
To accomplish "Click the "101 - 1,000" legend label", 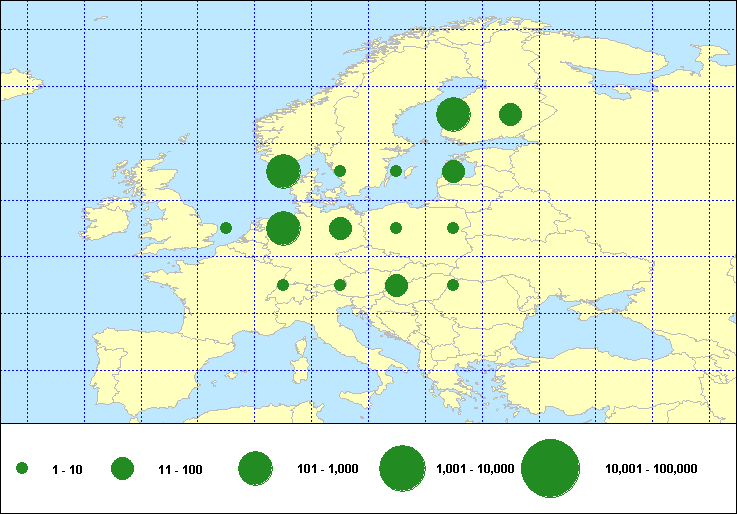I will [x=326, y=469].
